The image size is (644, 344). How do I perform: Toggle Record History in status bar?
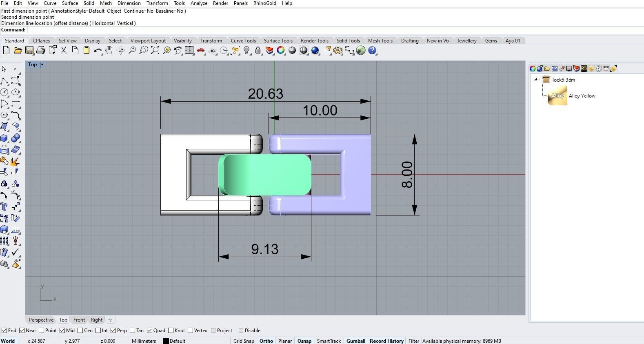click(386, 341)
